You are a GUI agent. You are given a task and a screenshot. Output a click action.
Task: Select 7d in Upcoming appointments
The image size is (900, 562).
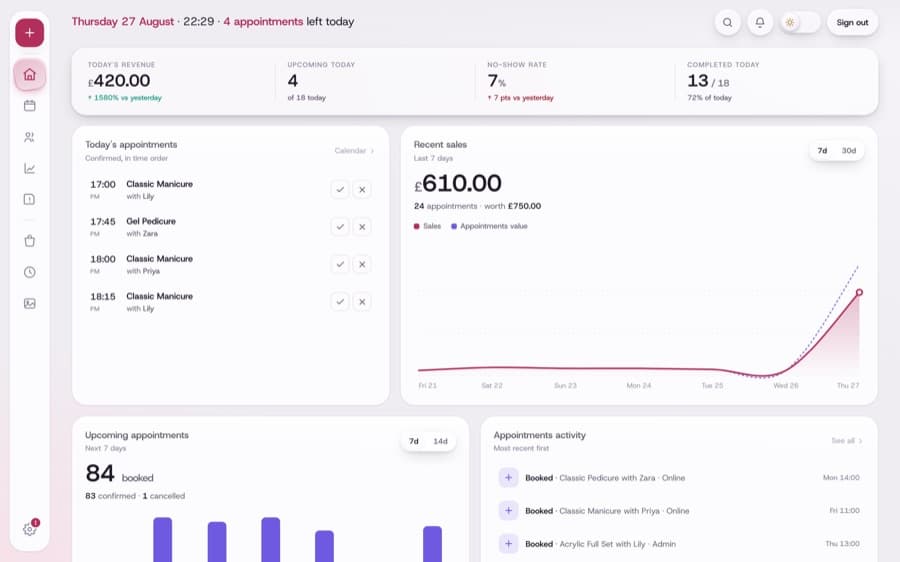[x=414, y=441]
